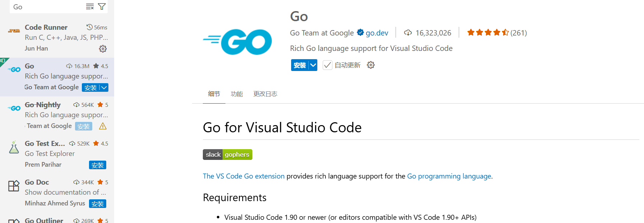Clear extensions search results icon
The height and width of the screenshot is (223, 644).
pos(90,6)
